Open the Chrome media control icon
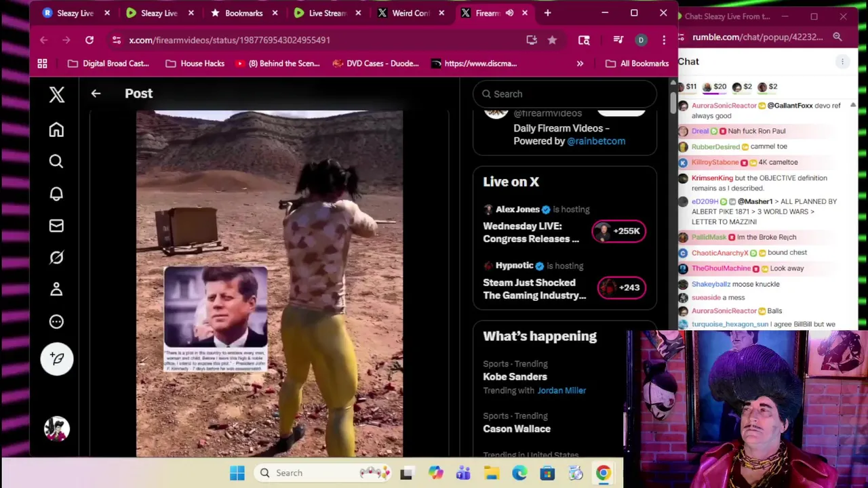This screenshot has height=488, width=868. 618,40
